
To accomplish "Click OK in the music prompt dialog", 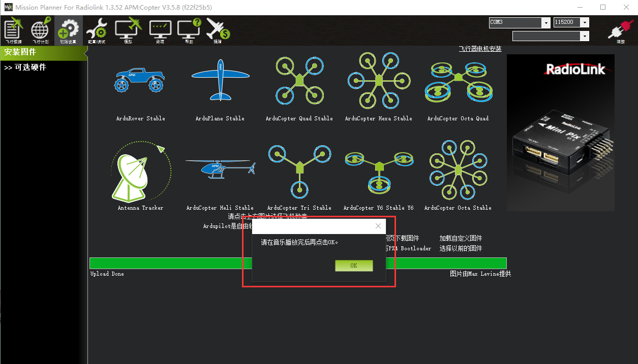I will pyautogui.click(x=354, y=266).
